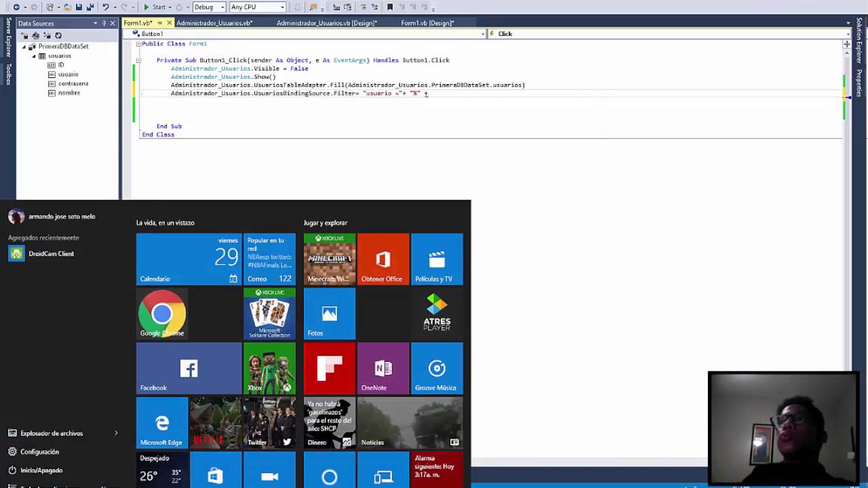Viewport: 868px width, 488px height.
Task: Open Películas y TV tile
Action: (437, 259)
